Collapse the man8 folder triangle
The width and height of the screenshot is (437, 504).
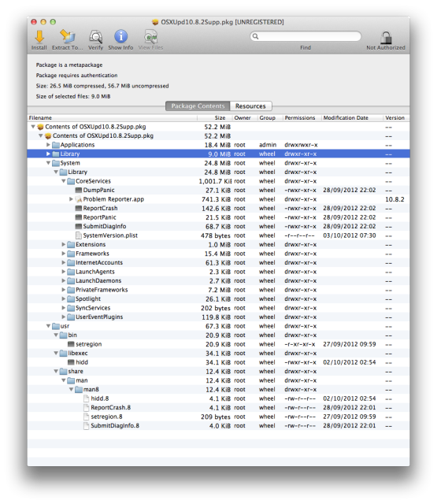(71, 389)
